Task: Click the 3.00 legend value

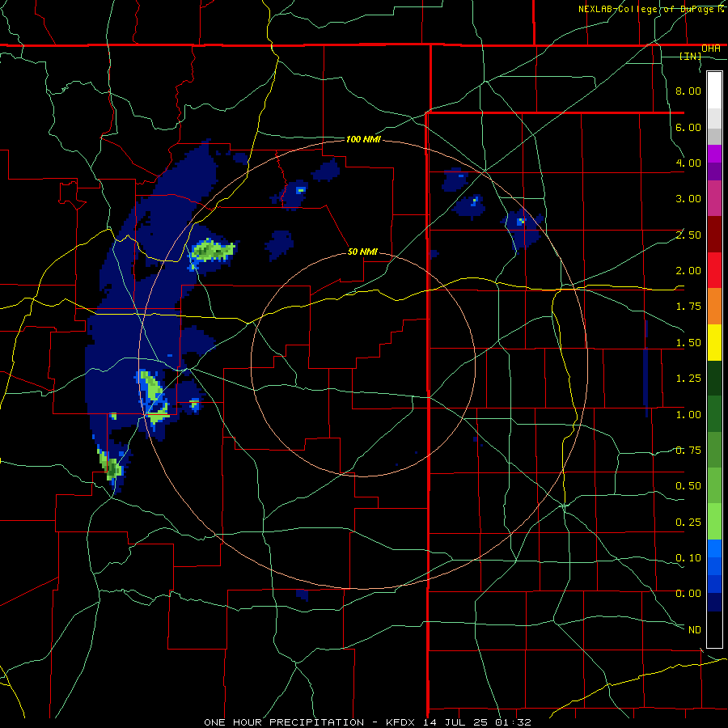Action: (688, 199)
